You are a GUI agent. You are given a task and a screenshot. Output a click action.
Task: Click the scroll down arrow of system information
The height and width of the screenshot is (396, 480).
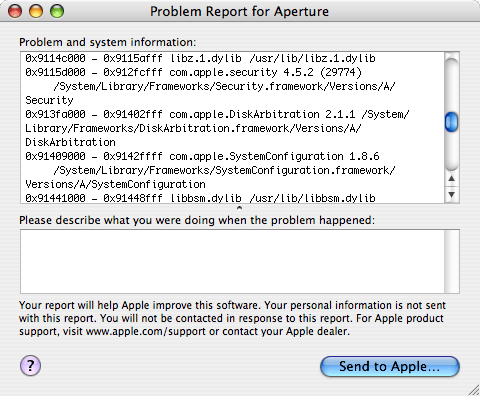(x=452, y=194)
